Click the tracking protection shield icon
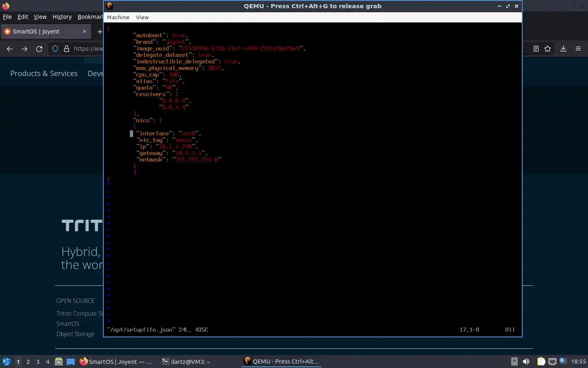588x368 pixels. (55, 49)
